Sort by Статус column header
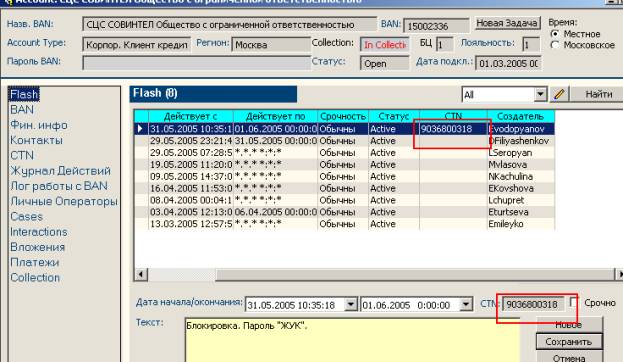623x362 pixels. click(393, 116)
